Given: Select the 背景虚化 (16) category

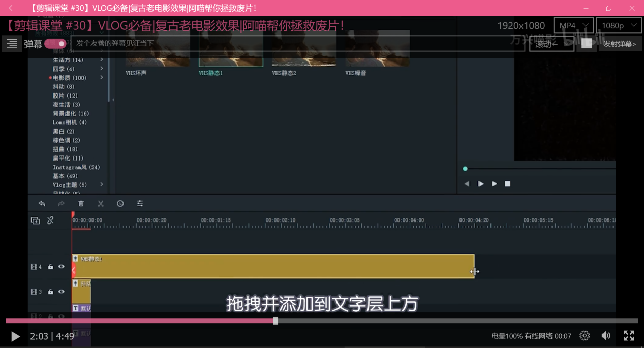Looking at the screenshot, I should coord(71,113).
